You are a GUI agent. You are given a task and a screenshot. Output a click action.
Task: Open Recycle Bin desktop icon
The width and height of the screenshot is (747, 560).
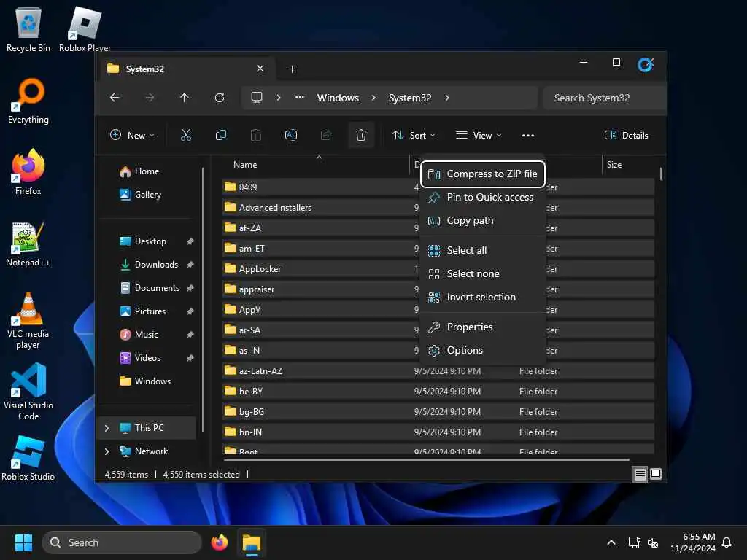[28, 30]
